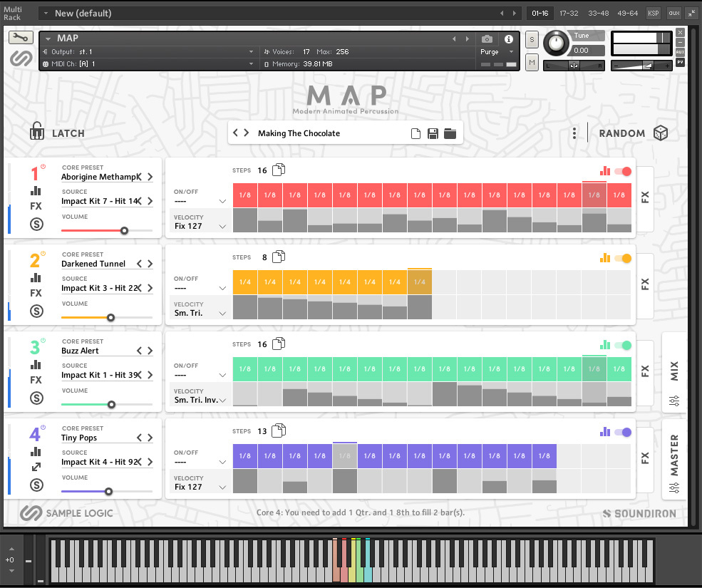Click first 1/8 step in Core 1
This screenshot has height=588, width=702.
click(x=245, y=195)
